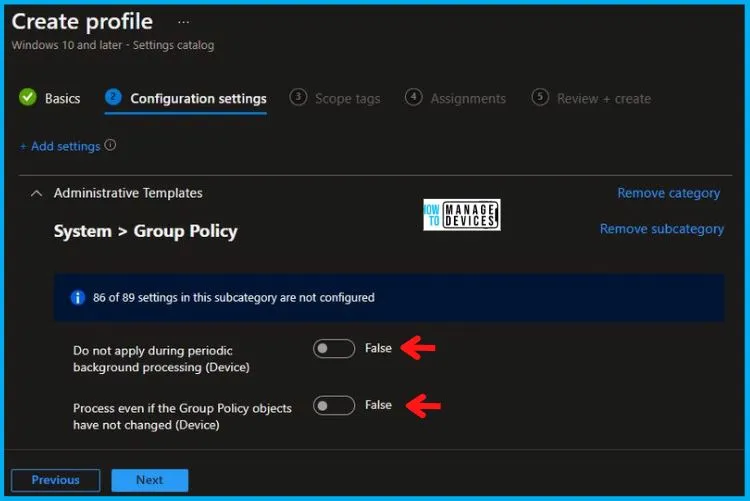The width and height of the screenshot is (750, 501).
Task: Open the ellipsis menu beside Create profile
Action: (x=184, y=22)
